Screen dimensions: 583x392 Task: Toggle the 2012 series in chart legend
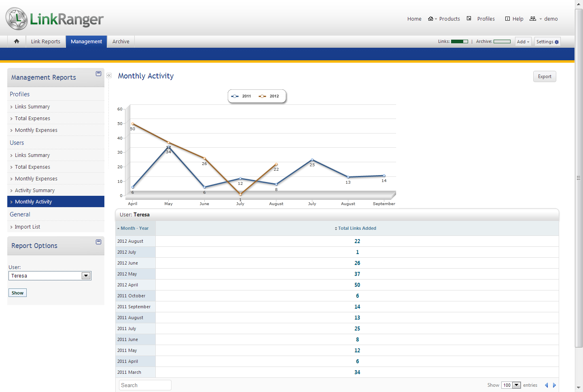click(269, 96)
